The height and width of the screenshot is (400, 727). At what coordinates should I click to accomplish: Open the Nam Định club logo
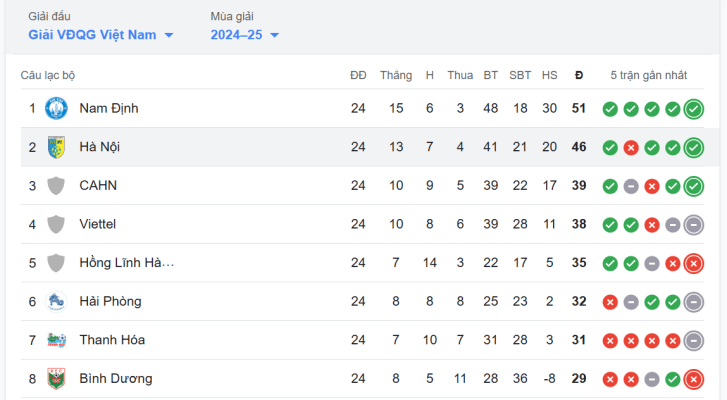(x=56, y=108)
